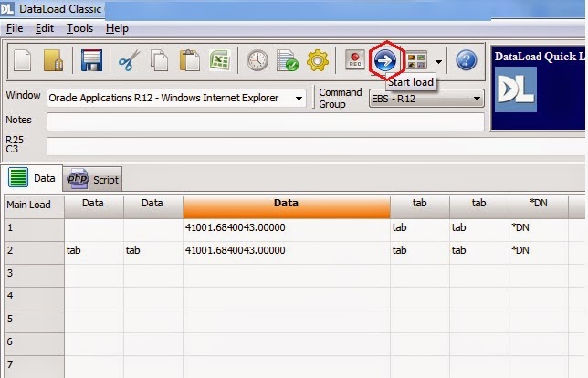Open the Help menu
Screen dimensions: 588x378
tap(117, 28)
